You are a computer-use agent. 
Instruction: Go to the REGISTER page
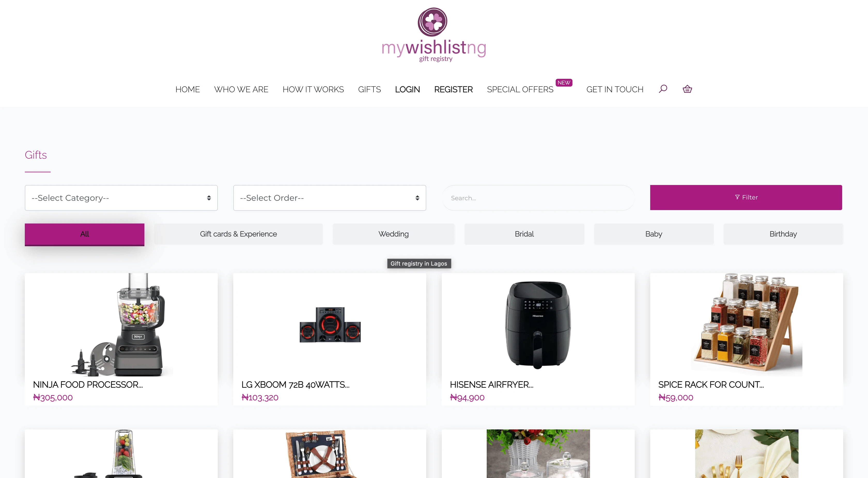coord(453,89)
